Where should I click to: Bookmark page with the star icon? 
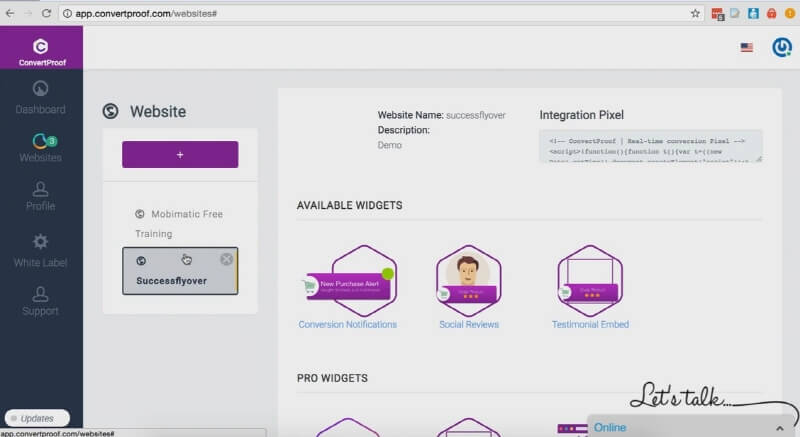pos(695,14)
